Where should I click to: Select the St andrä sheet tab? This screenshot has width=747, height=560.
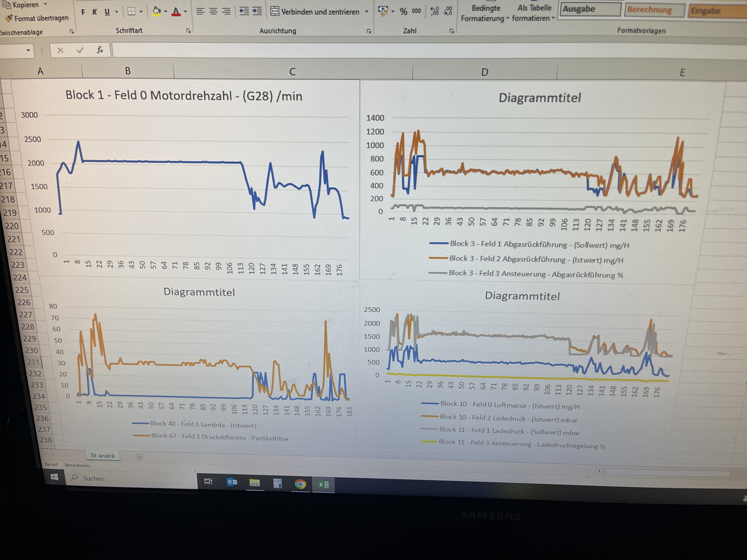coord(103,456)
